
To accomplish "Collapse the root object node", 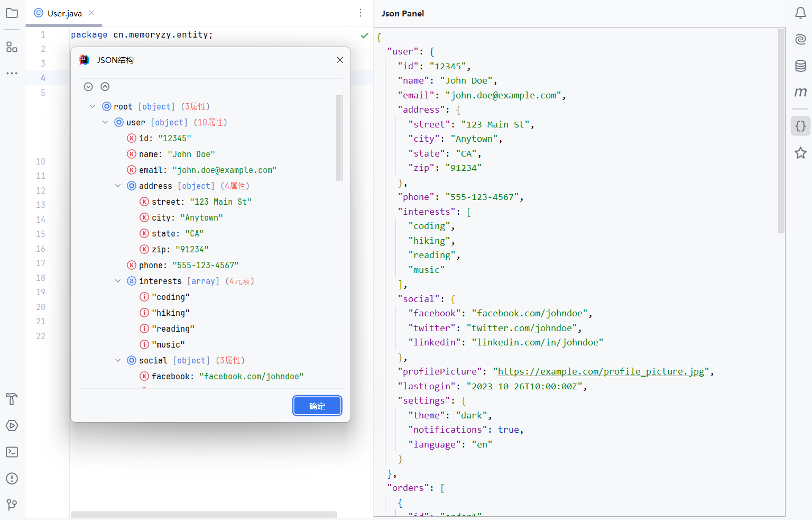I will pyautogui.click(x=93, y=106).
